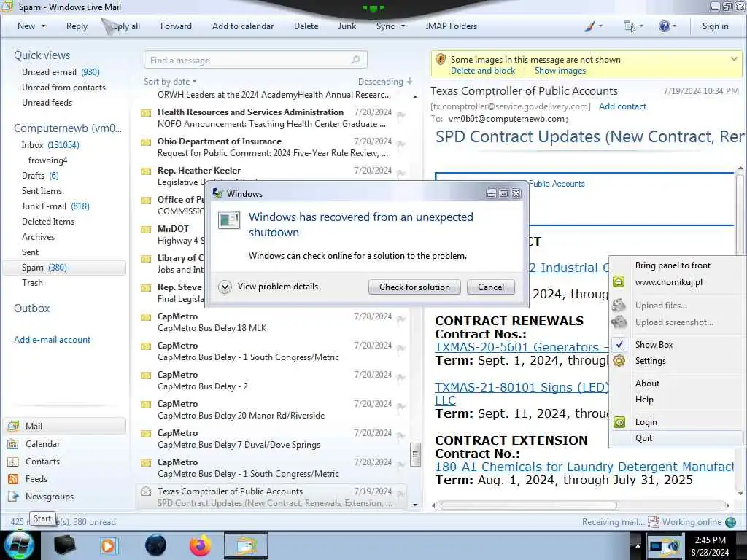Select the Texas Comptroller of Public Accounts message

[271, 497]
